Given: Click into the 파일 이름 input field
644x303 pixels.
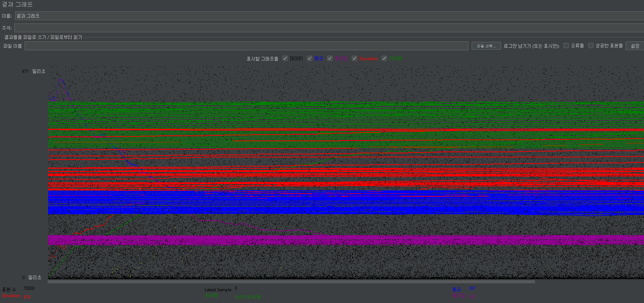Looking at the screenshot, I should pos(247,46).
